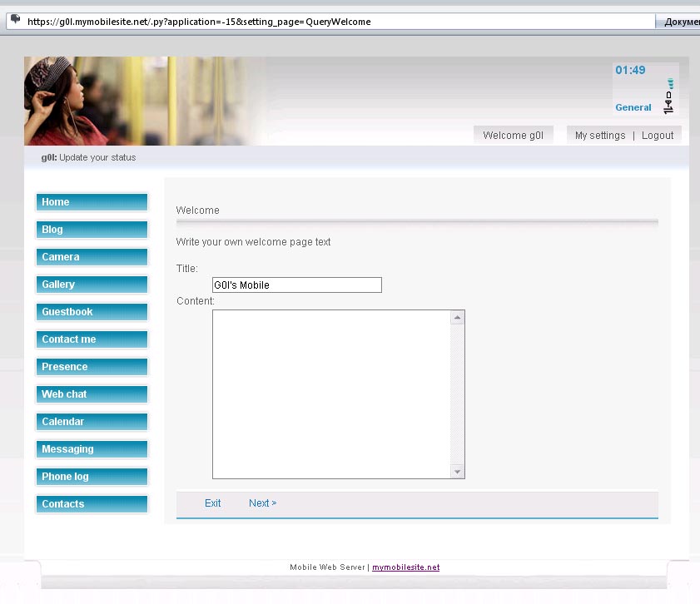The image size is (700, 604).
Task: Click the 01:49 phone clock
Action: 630,70
